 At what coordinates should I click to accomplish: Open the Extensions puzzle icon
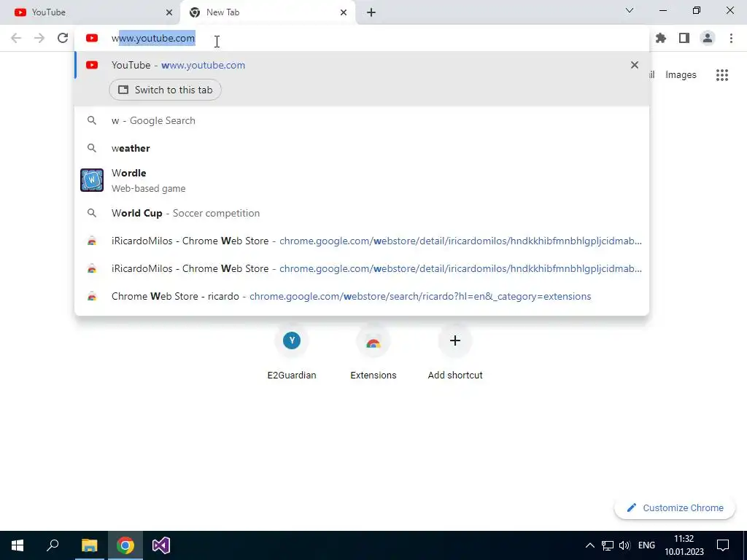(x=661, y=38)
